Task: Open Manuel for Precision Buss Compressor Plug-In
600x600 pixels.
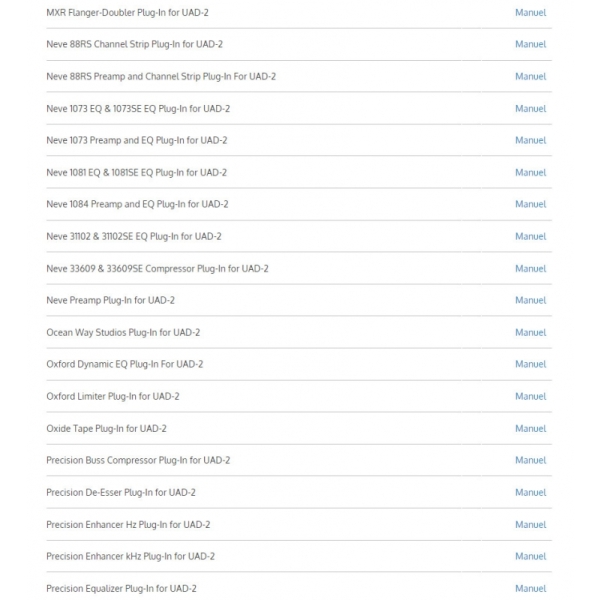Action: click(530, 460)
